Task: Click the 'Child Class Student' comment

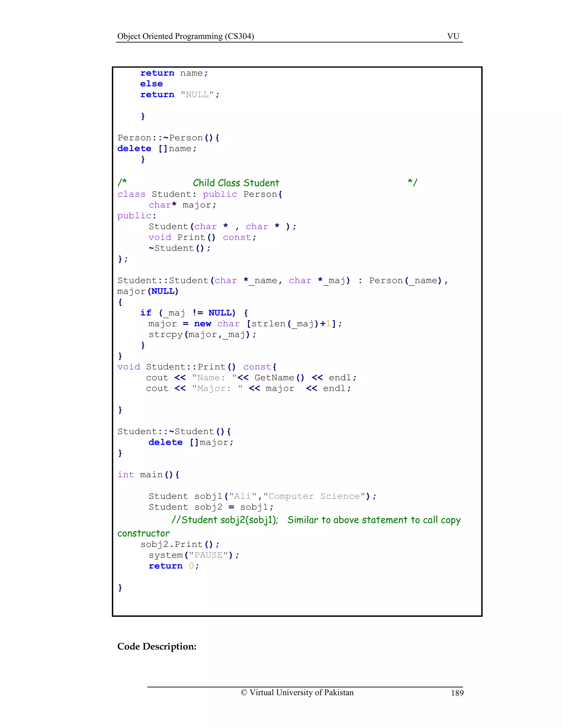Action: [x=236, y=183]
